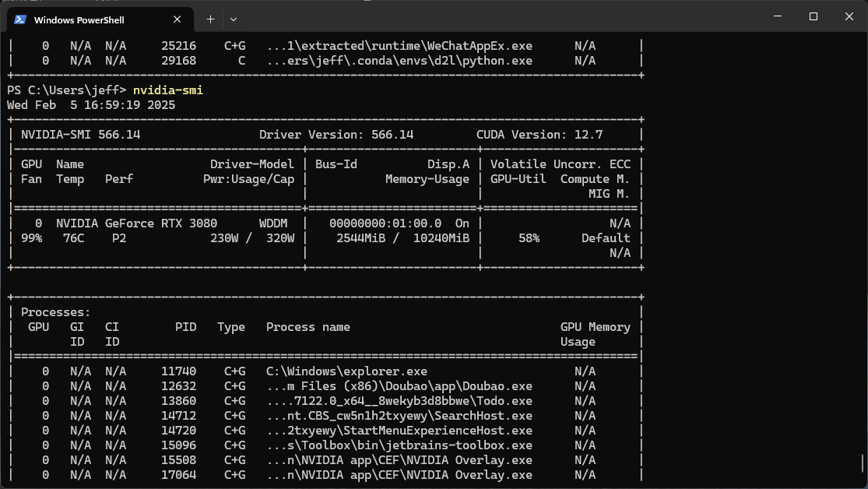Click the NVIDIA GeForce RTX 3080 name

pos(136,223)
